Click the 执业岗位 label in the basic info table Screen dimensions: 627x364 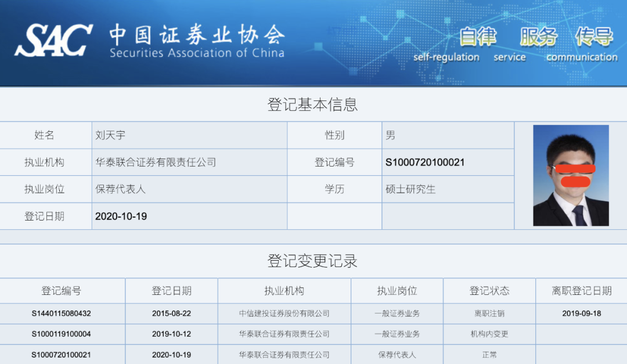click(44, 189)
